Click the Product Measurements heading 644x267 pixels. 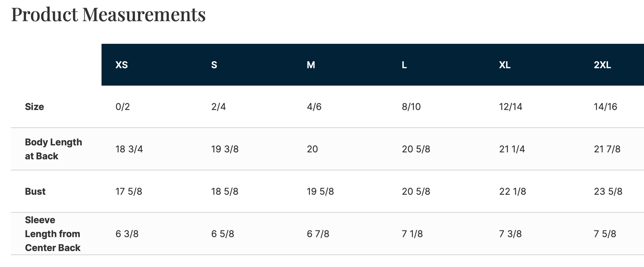click(x=109, y=15)
